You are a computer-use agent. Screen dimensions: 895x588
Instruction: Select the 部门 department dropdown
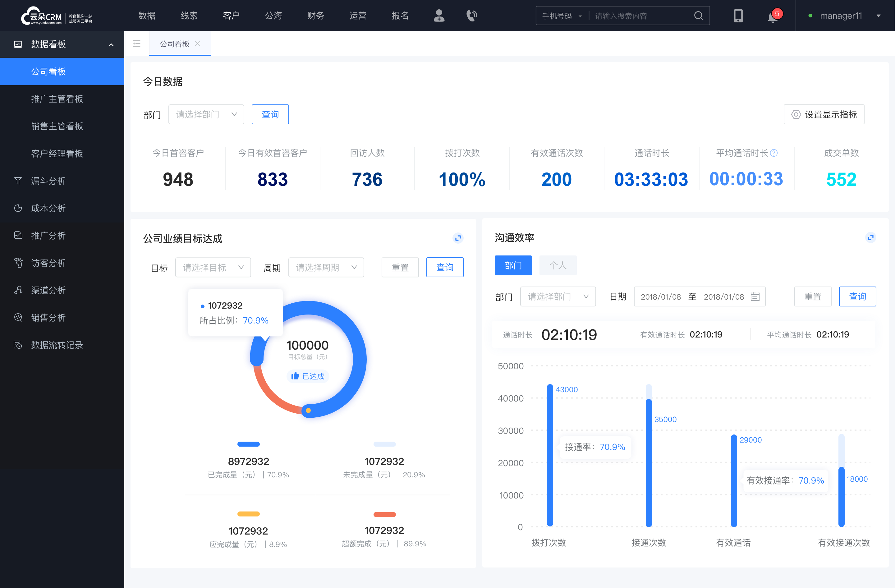tap(205, 113)
